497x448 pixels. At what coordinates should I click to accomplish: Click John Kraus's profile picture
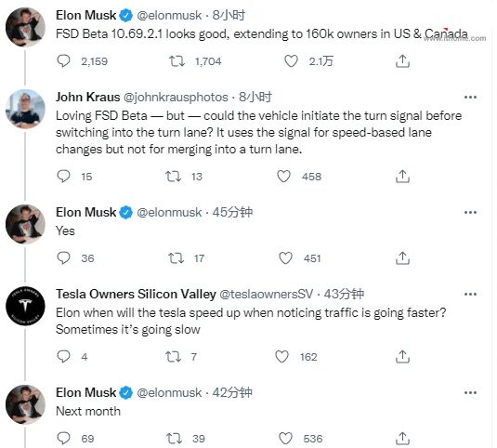coord(25,109)
